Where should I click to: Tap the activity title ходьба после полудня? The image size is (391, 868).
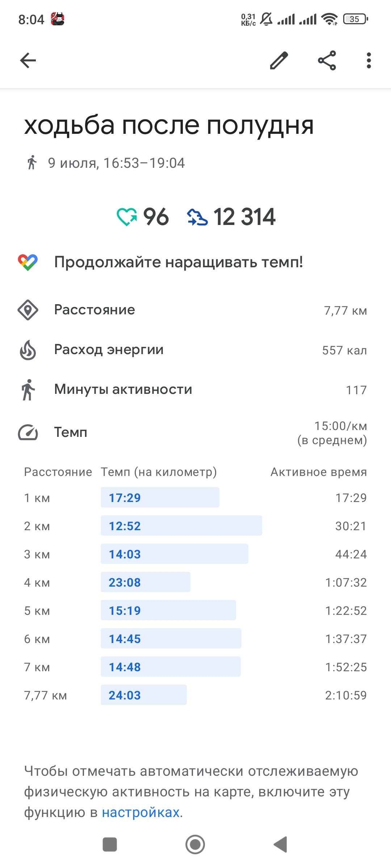tap(169, 126)
